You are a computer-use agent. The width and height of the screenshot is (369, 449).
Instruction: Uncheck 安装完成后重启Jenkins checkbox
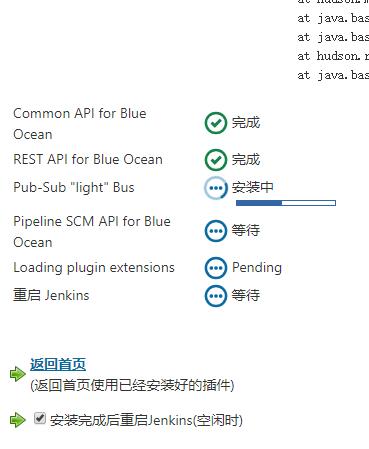point(40,418)
